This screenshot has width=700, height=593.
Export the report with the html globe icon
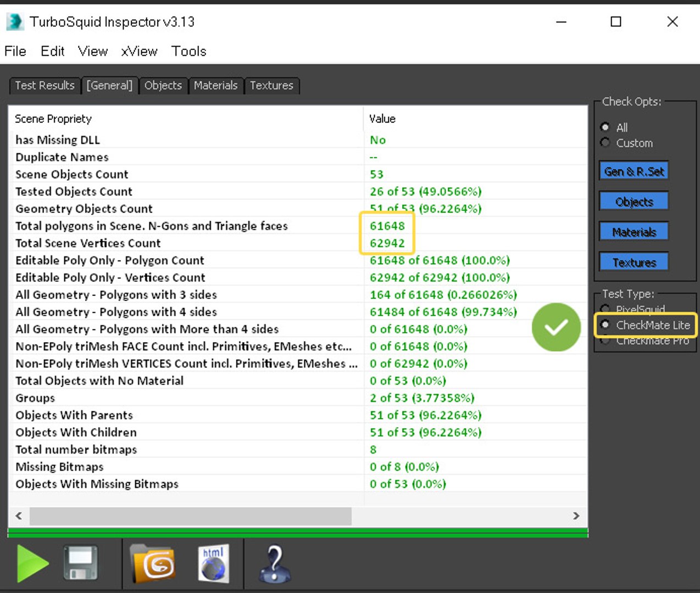point(213,563)
